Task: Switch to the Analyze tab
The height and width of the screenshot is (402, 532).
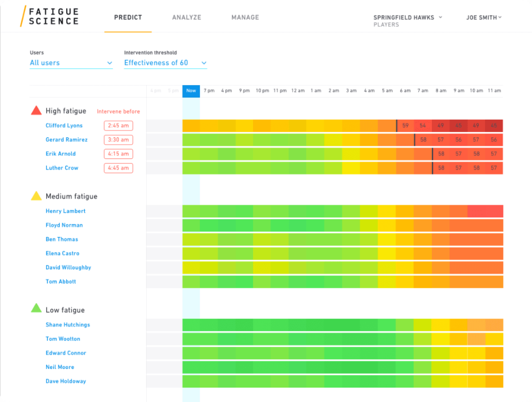Action: (186, 17)
